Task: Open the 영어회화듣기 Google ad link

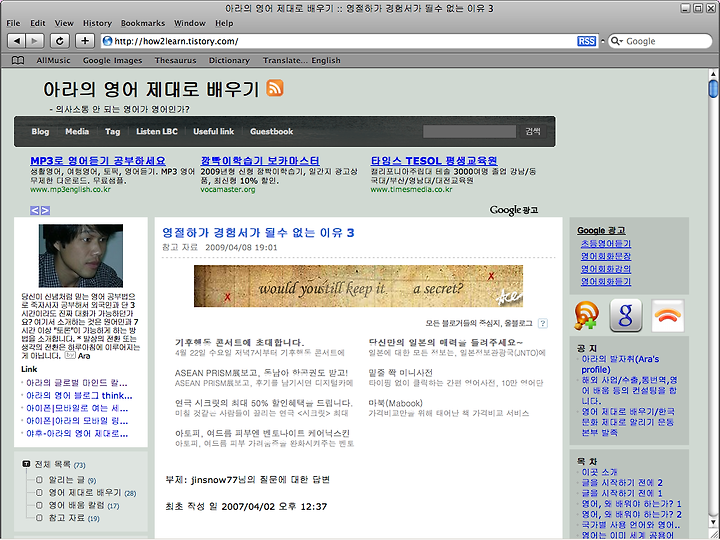Action: pyautogui.click(x=606, y=281)
